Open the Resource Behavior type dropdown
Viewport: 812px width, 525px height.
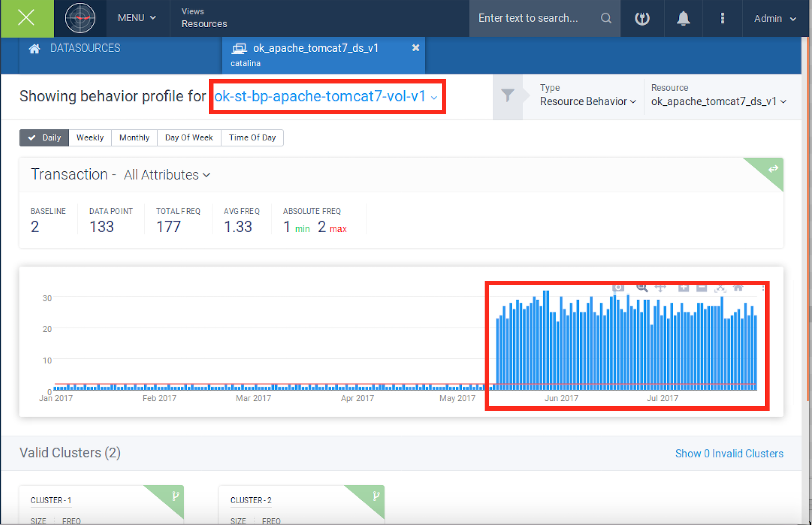[587, 102]
